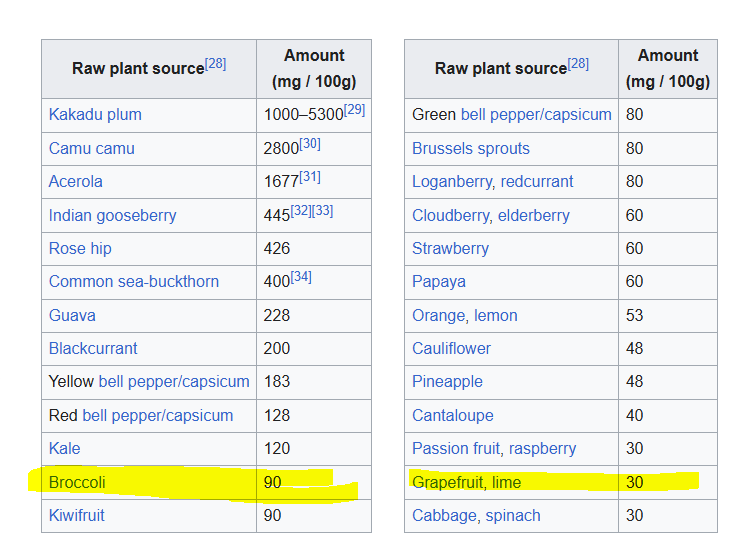Screen dimensions: 753x560
Task: Click the Orange link
Action: point(439,316)
